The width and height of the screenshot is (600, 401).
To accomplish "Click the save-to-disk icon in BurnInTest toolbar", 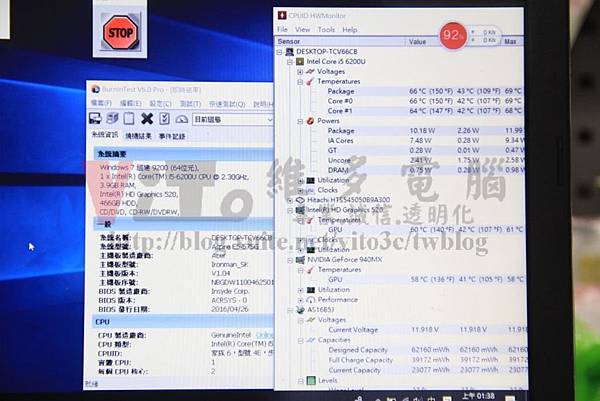I will pyautogui.click(x=95, y=119).
